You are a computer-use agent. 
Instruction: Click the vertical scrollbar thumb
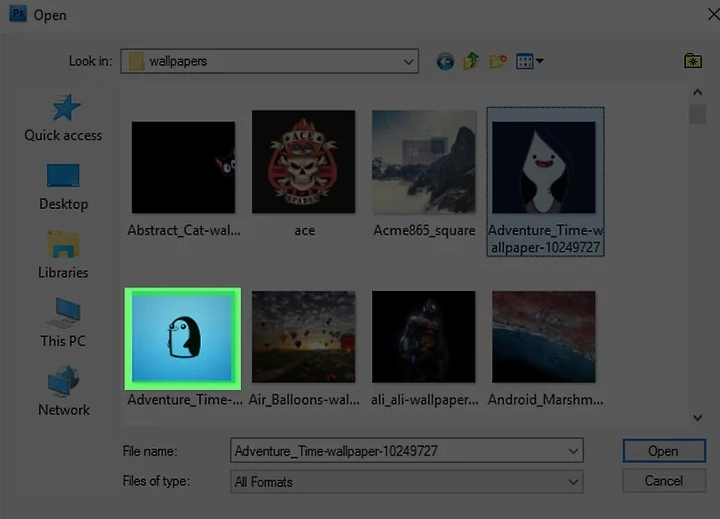(698, 114)
